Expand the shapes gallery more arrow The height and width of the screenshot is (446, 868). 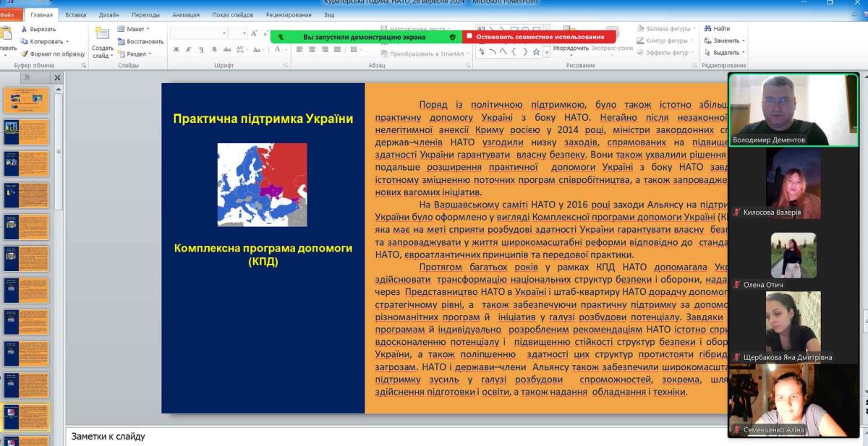click(x=545, y=53)
